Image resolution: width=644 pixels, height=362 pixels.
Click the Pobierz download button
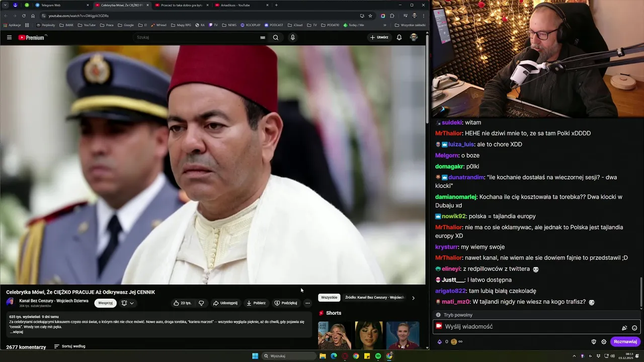click(x=256, y=303)
